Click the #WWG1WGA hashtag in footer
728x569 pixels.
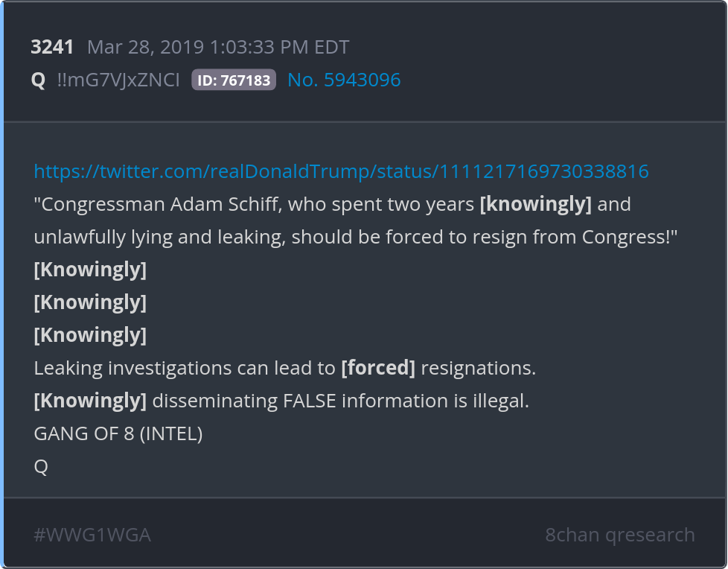tap(92, 535)
